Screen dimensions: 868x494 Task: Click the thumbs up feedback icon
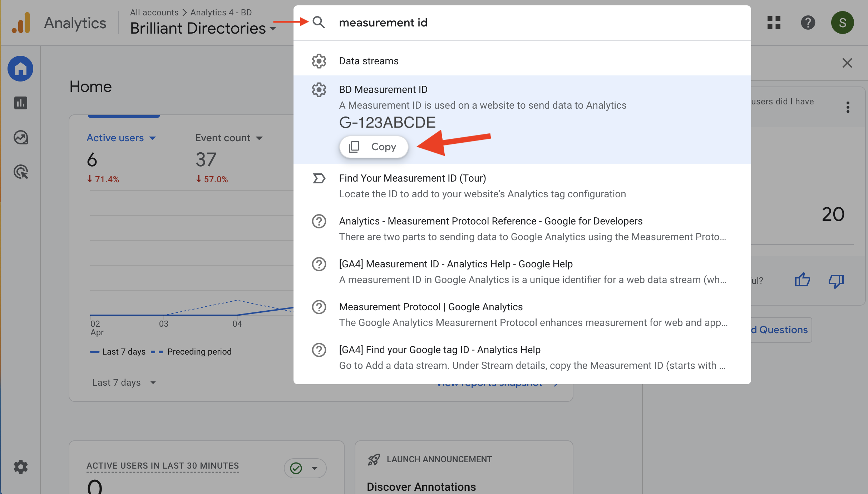coord(802,280)
